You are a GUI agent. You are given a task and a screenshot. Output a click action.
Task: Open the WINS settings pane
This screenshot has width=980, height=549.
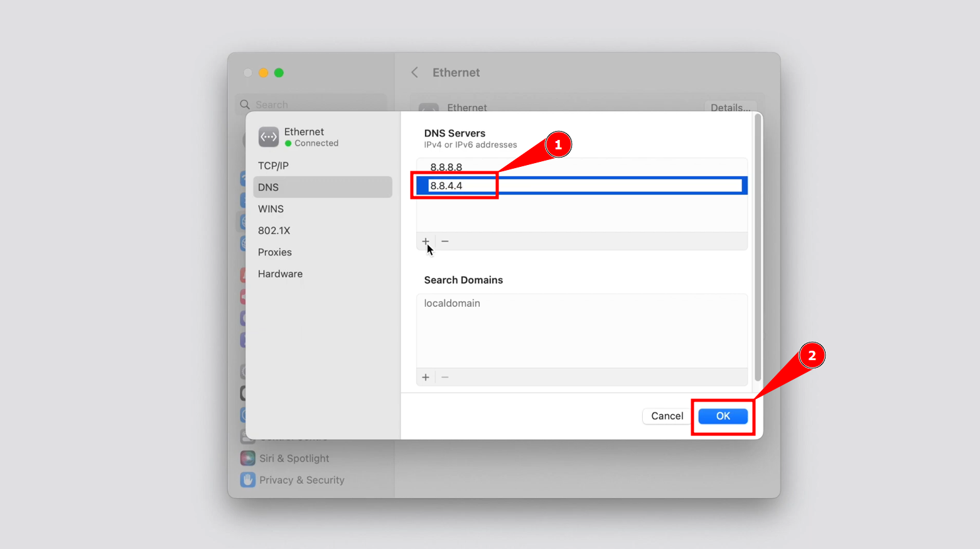coord(271,208)
